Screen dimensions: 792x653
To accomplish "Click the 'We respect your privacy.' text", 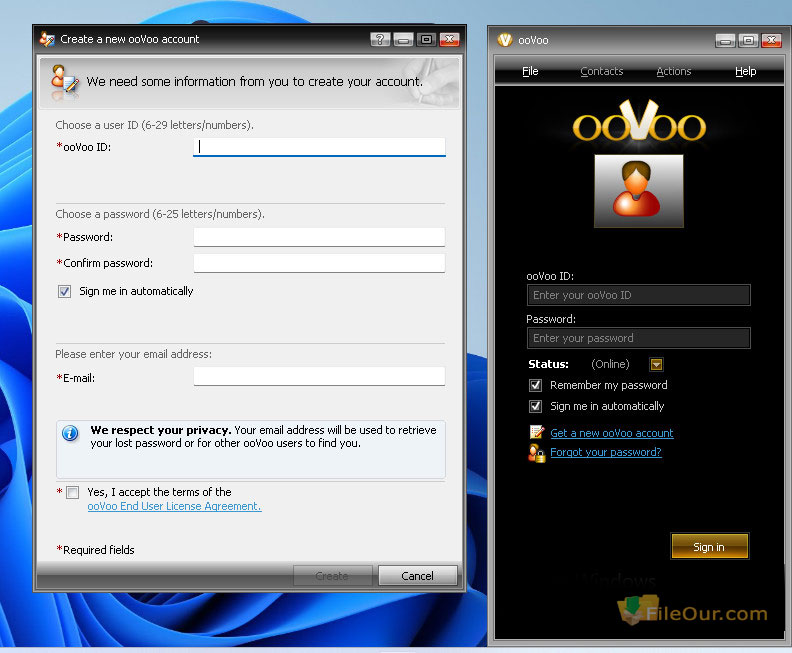I will [x=161, y=430].
